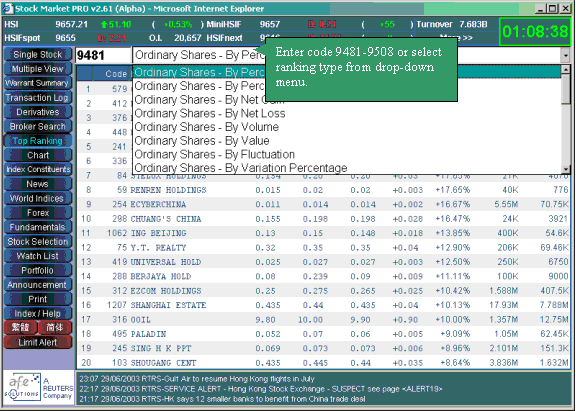Click PALADIN stock name
The height and width of the screenshot is (411, 576).
click(148, 334)
